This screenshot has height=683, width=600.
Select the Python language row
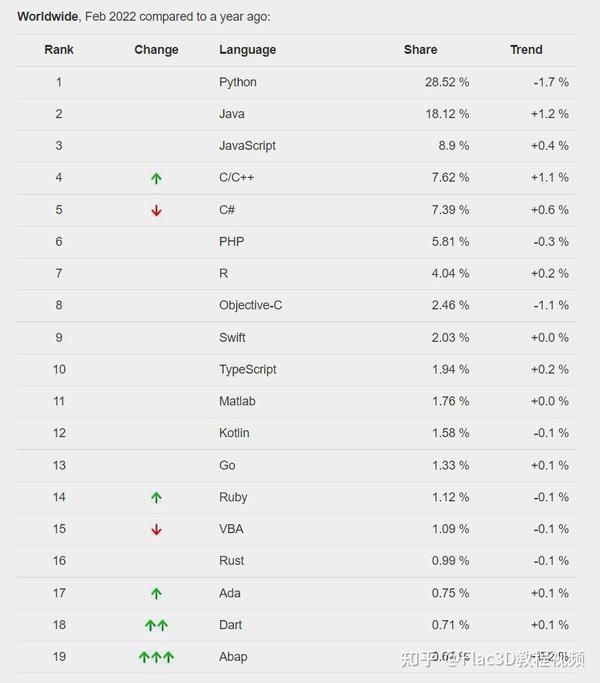(x=238, y=82)
